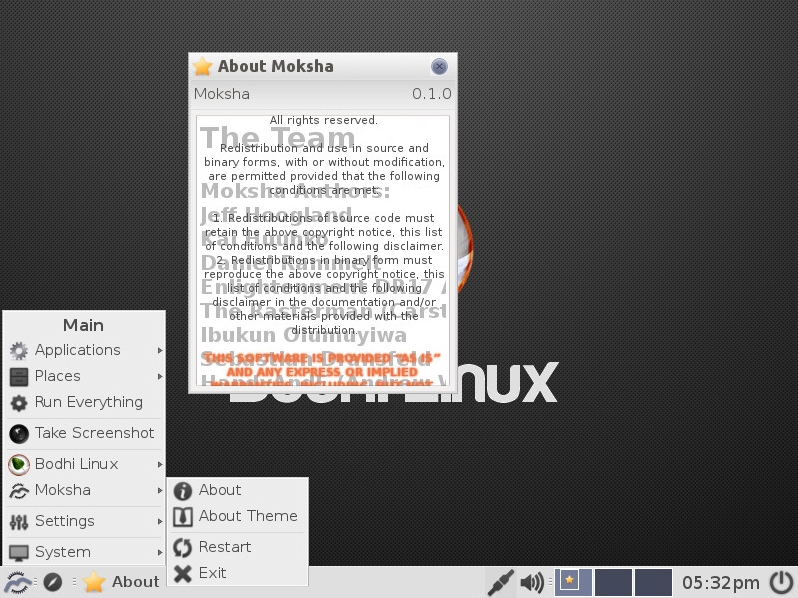The height and width of the screenshot is (598, 798).
Task: Launch Run Everything from Main menu
Action: point(84,402)
